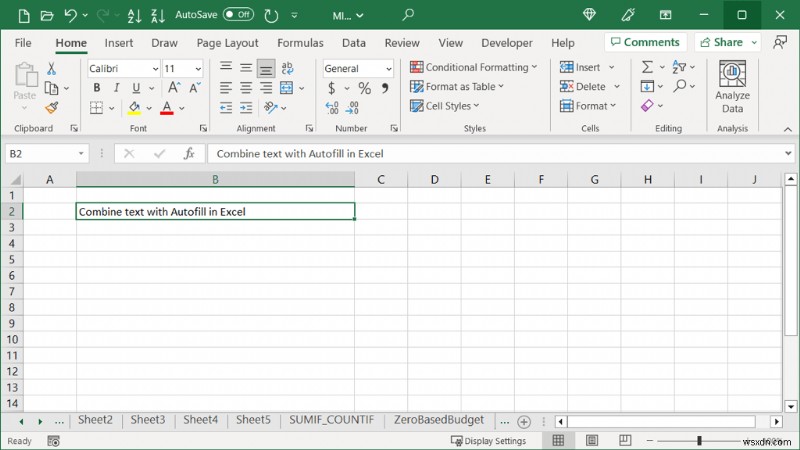
Task: Open font size 11 dropdown
Action: pos(198,68)
